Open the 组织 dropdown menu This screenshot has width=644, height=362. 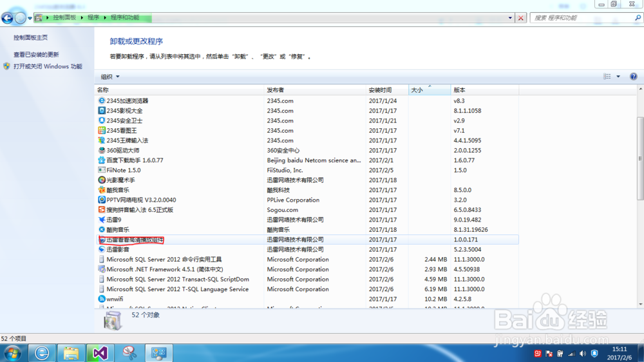110,77
